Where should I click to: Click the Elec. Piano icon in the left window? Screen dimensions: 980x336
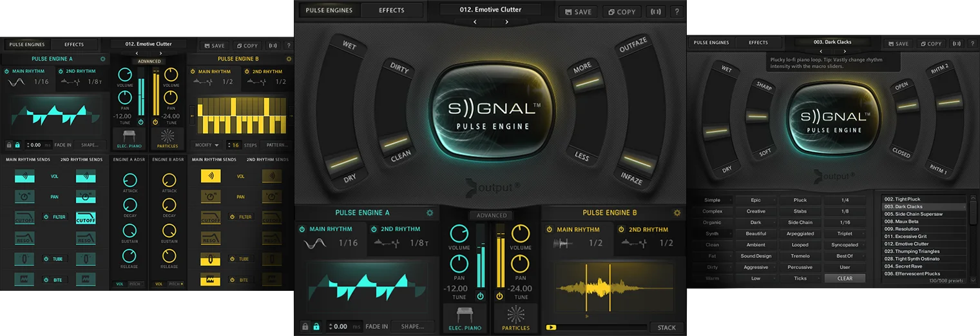coord(129,137)
